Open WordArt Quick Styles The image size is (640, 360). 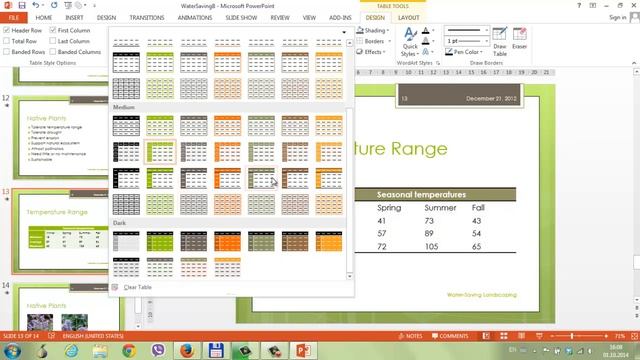click(410, 42)
